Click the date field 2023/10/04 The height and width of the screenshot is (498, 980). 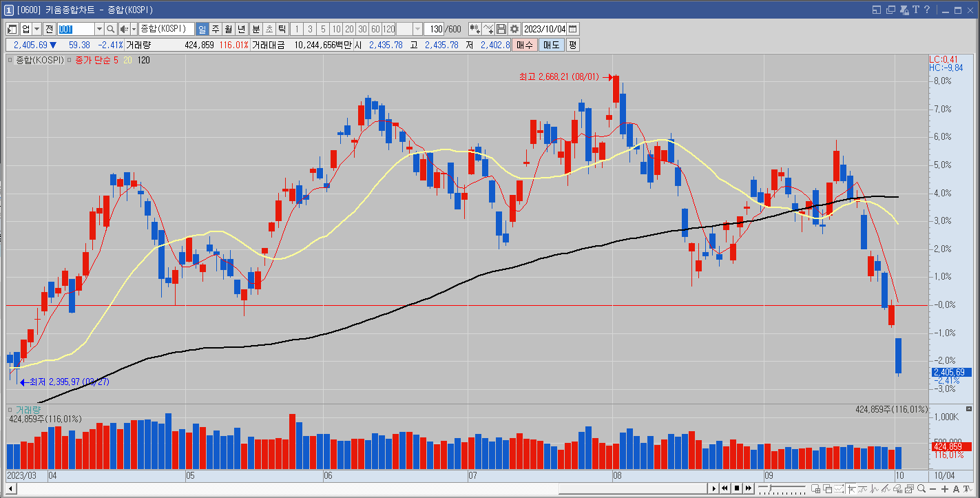point(545,29)
